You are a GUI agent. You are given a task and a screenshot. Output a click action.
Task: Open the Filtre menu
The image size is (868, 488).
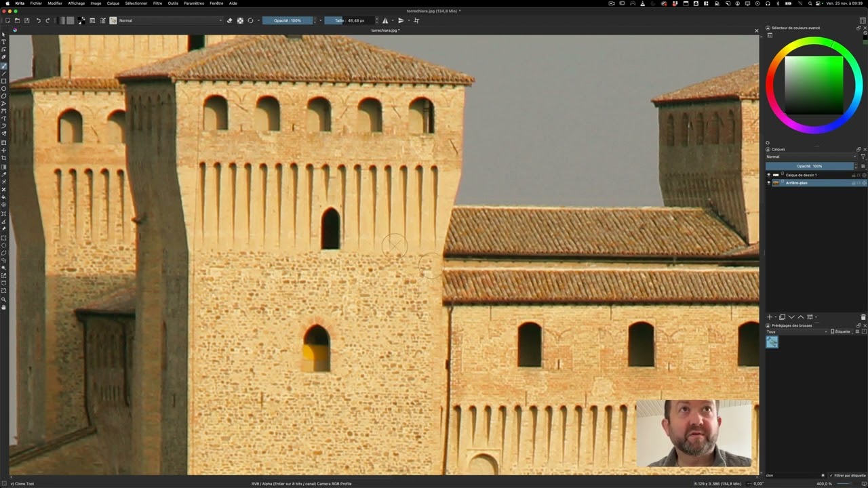(x=157, y=3)
